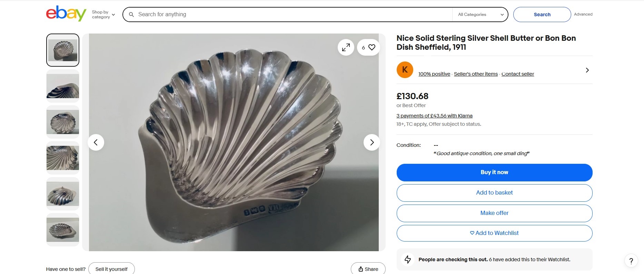Viewport: 644px width, 274px height.
Task: Advance to the next product image
Action: (x=371, y=142)
